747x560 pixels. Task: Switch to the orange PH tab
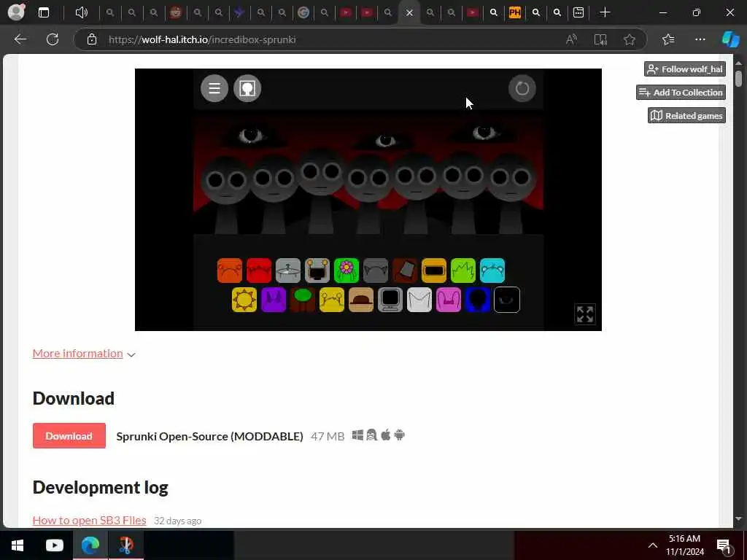coord(514,12)
